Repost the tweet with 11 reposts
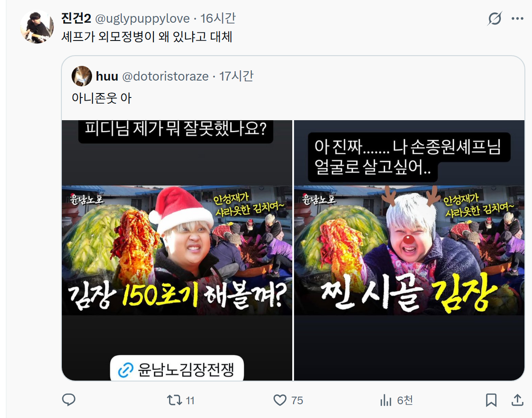532x418 pixels. pyautogui.click(x=181, y=400)
